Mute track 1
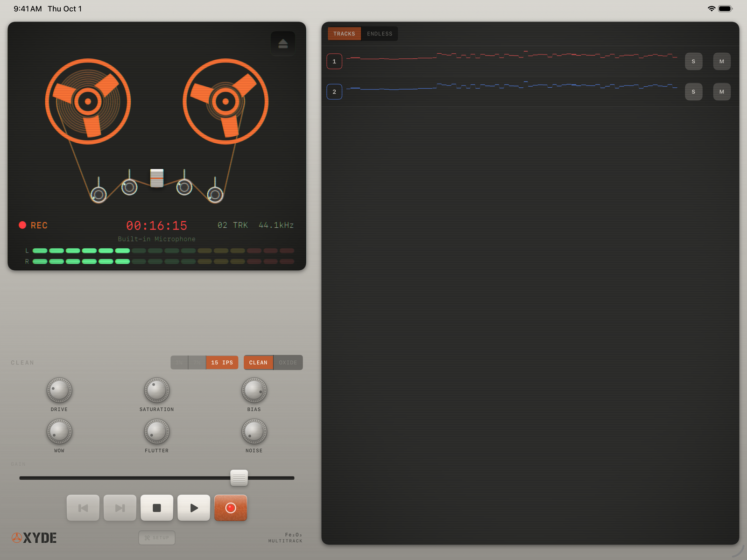 tap(722, 61)
